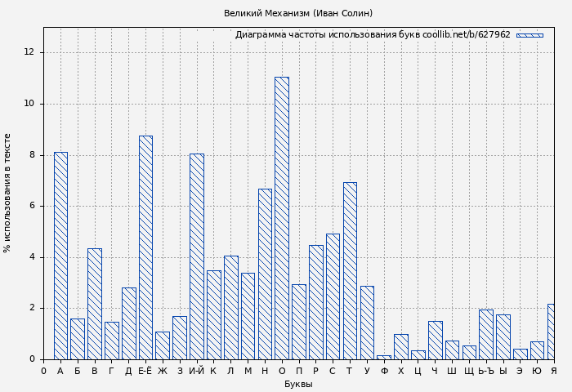This screenshot has height=392, width=572.
Task: Click the bar above letter В
Action: point(95,304)
